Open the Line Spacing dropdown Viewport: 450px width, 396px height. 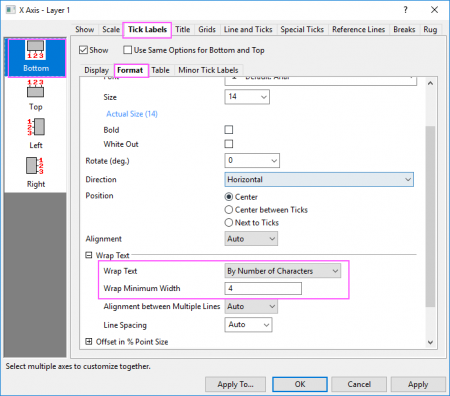(248, 325)
